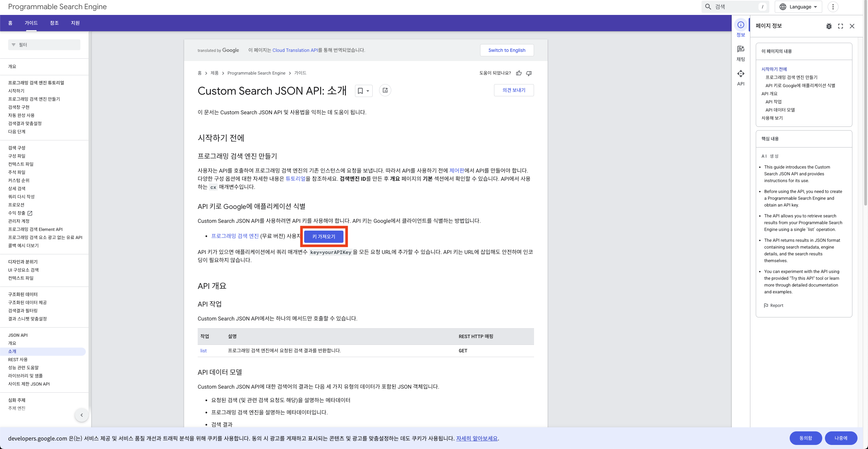868x449 pixels.
Task: Jump to API 개요 in page contents
Action: [769, 94]
